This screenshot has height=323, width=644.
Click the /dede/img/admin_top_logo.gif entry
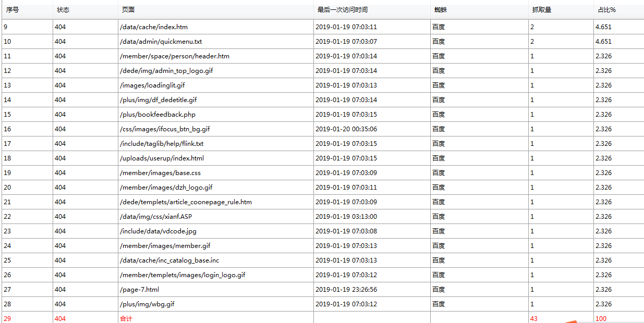[x=166, y=71]
